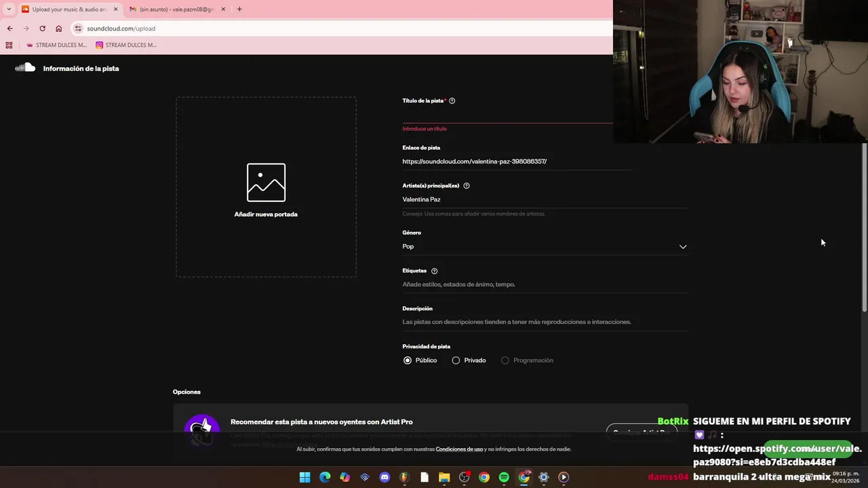Go back with browser back arrow
The height and width of the screenshot is (488, 868).
coord(9,28)
